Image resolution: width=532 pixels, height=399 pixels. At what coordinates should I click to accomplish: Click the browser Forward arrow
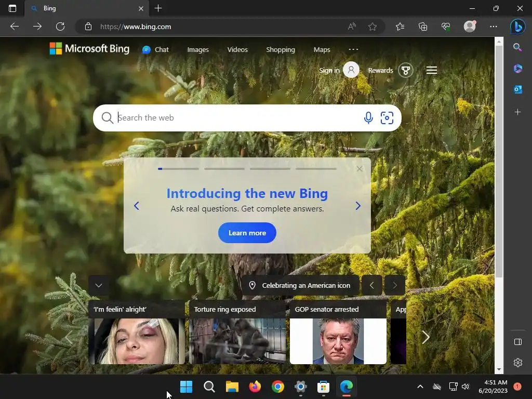(37, 26)
